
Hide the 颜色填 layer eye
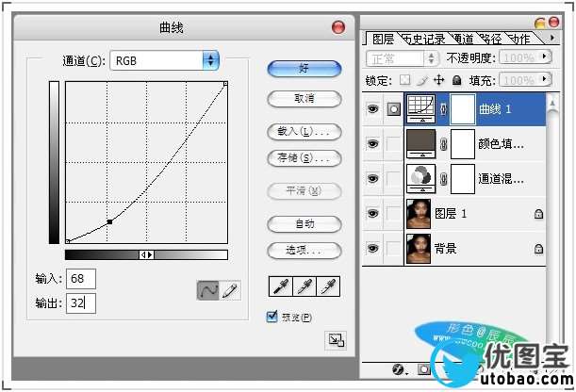[x=373, y=143]
